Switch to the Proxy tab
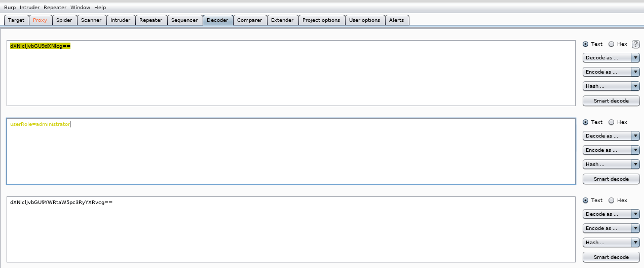 point(40,20)
